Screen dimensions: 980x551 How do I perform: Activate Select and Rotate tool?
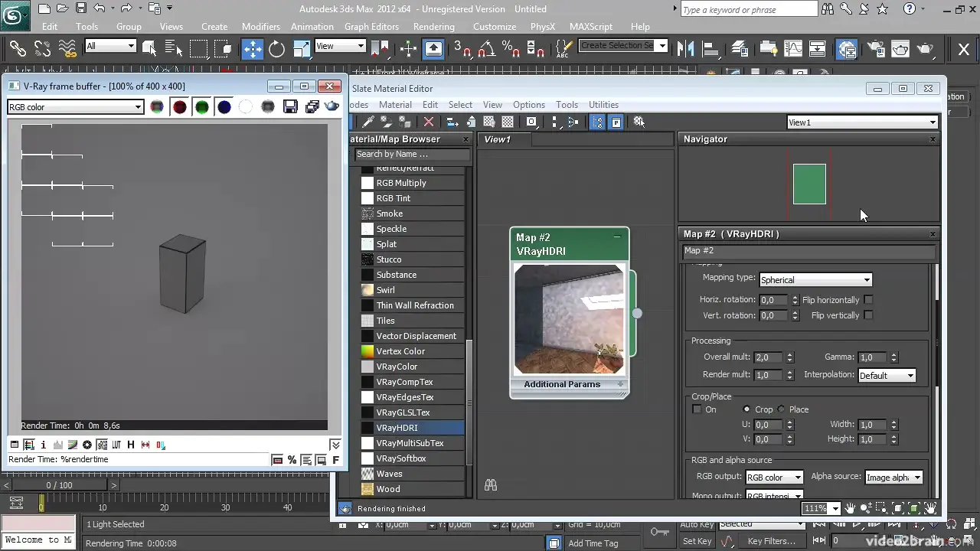point(276,49)
